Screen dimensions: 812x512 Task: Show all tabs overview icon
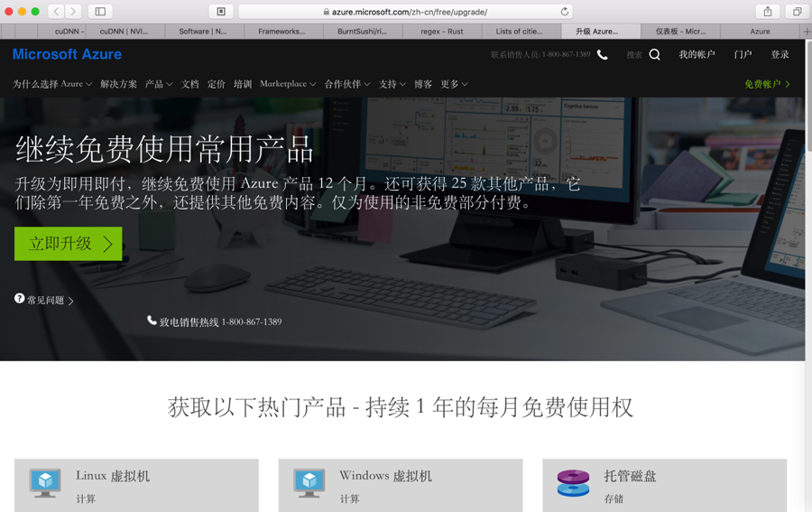(797, 12)
